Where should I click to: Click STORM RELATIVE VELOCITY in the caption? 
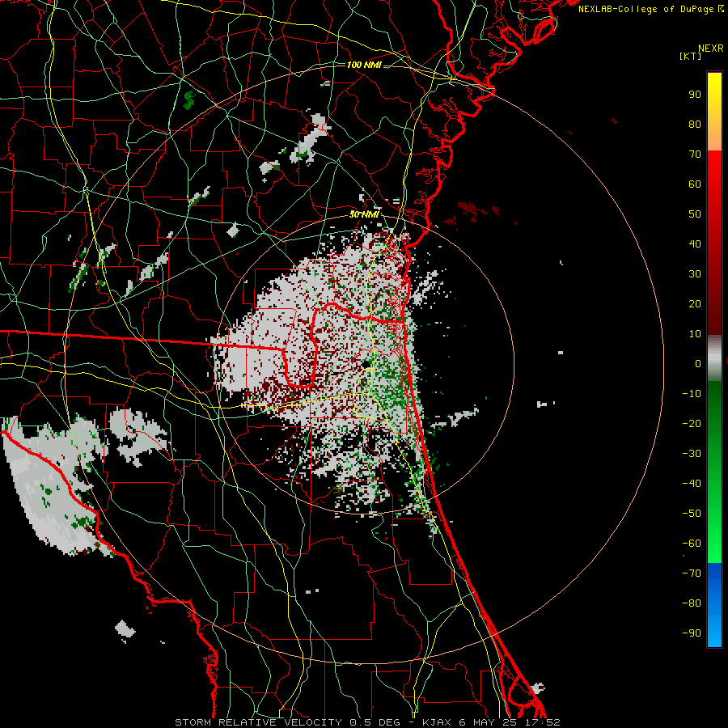point(259,722)
